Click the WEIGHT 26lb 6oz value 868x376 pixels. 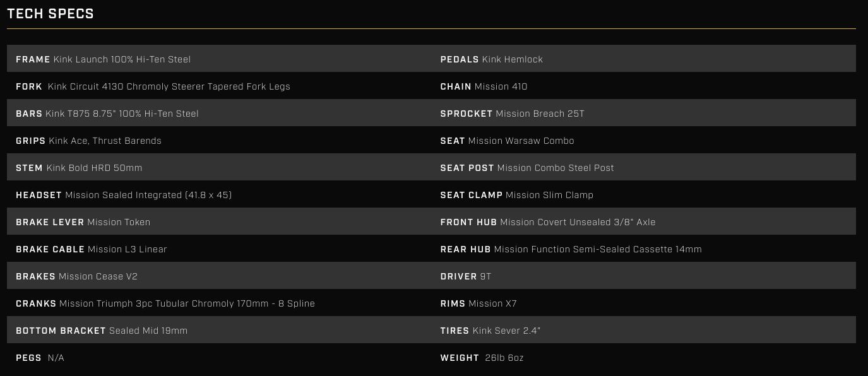coord(504,358)
